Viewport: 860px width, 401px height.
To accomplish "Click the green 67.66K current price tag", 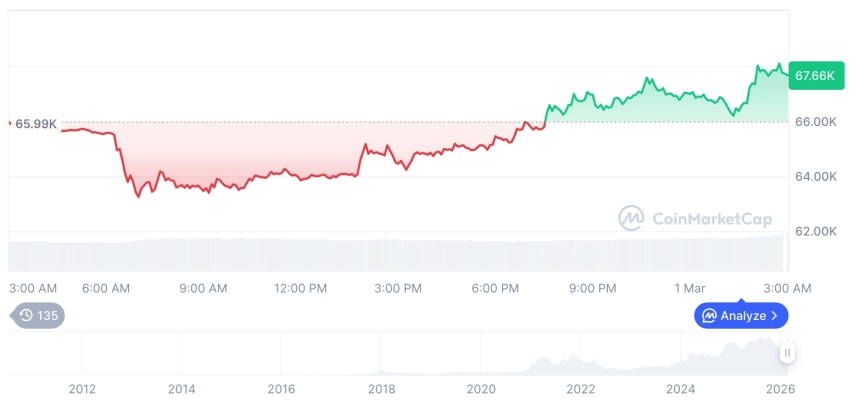I will [x=812, y=75].
